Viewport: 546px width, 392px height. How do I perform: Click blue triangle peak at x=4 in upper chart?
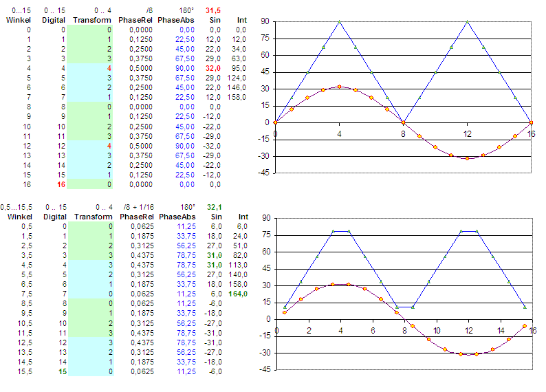(340, 22)
